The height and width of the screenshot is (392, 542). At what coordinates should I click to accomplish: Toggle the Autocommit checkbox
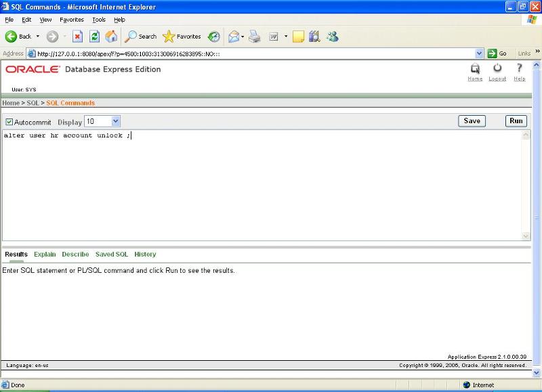coord(9,122)
